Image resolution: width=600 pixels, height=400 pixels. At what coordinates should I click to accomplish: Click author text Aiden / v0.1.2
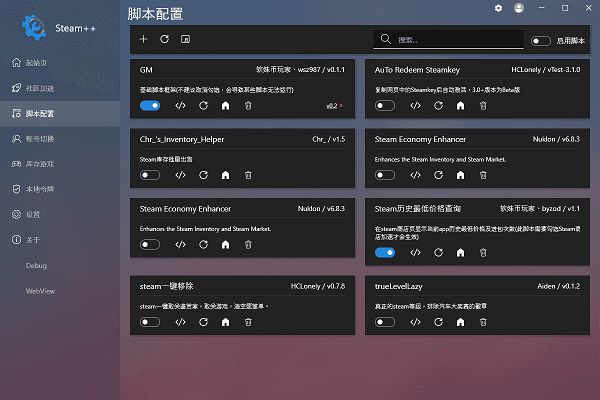pos(558,286)
